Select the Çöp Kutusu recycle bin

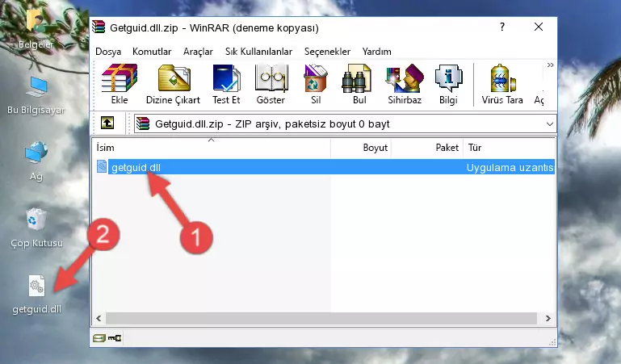[36, 228]
